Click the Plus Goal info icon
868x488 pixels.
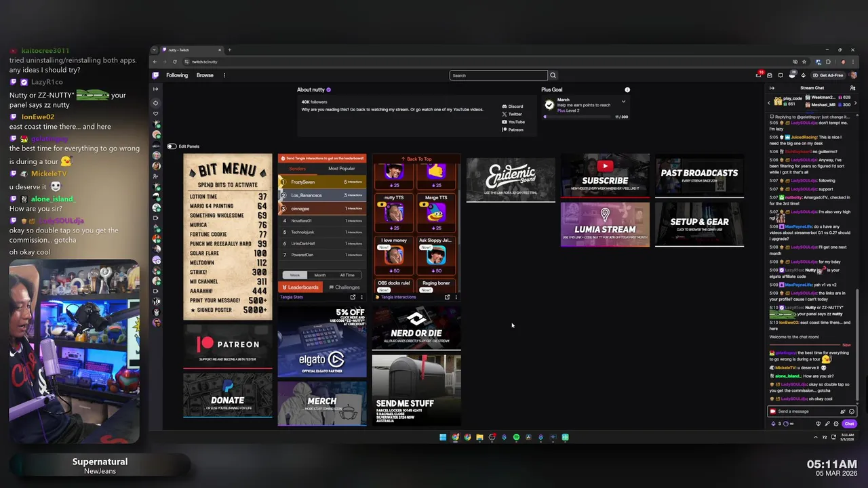(627, 89)
